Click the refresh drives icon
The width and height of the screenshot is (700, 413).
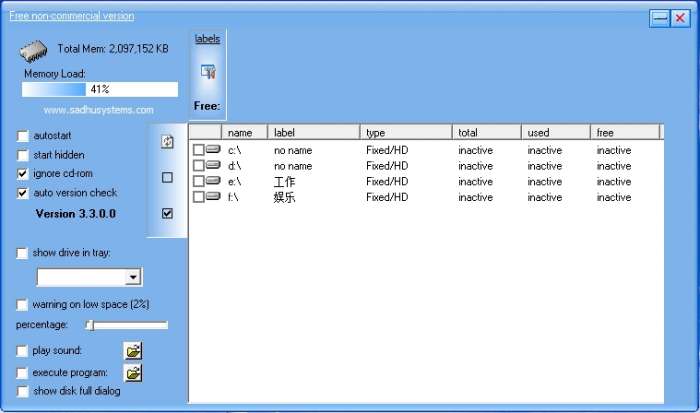coord(167,142)
